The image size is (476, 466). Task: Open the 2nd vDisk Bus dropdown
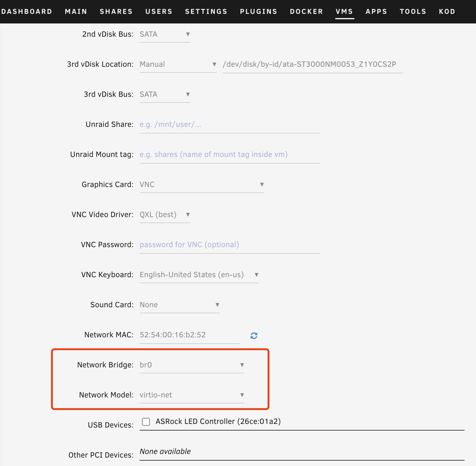click(x=165, y=34)
